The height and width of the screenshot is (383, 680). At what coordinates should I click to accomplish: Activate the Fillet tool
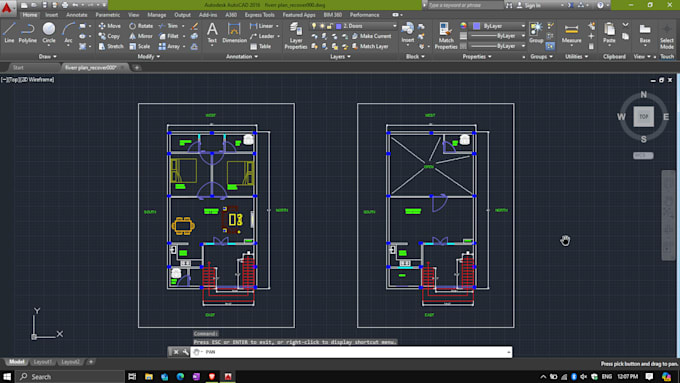click(169, 36)
